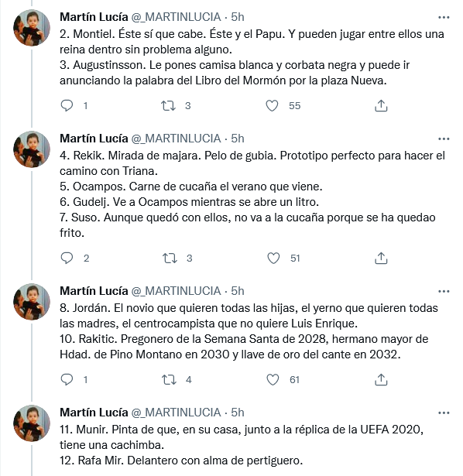Share the Montiel and Augustinsson tweet
The image size is (463, 476).
pyautogui.click(x=381, y=105)
